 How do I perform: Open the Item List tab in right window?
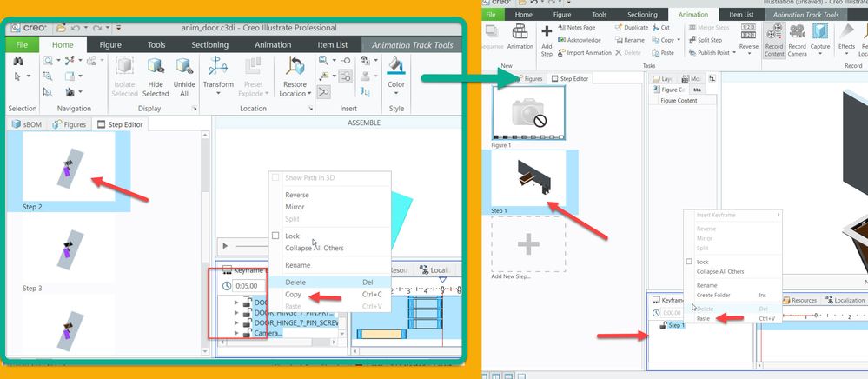[x=741, y=15]
